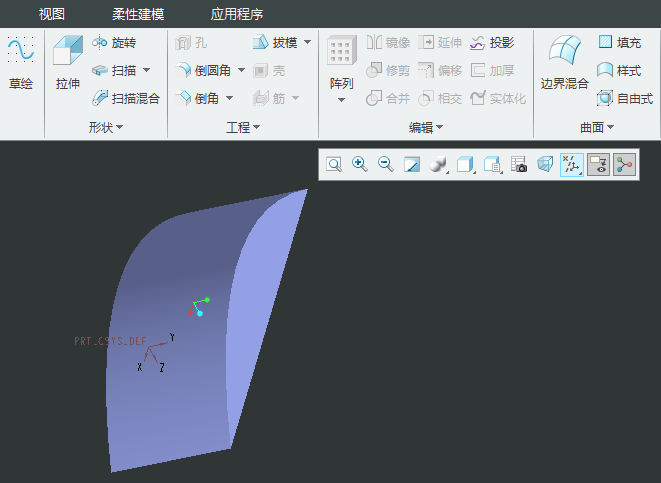Expand the 倒角 dropdown arrow
Screen dimensions: 661x483
(x=229, y=98)
